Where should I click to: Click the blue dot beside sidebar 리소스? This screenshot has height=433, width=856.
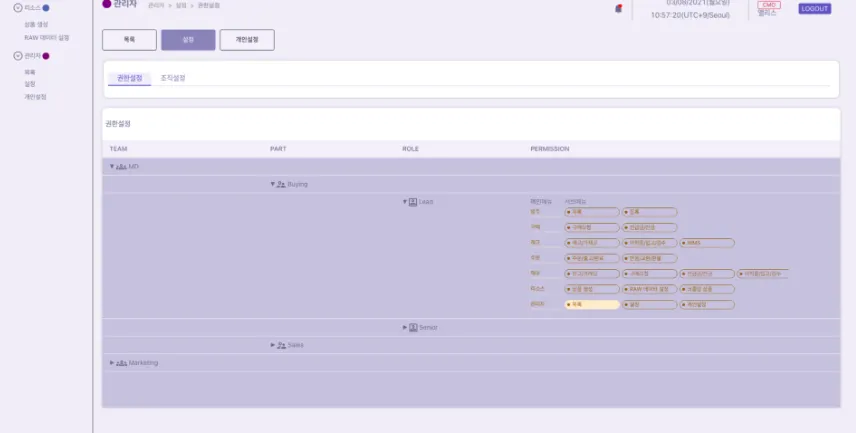click(x=46, y=8)
